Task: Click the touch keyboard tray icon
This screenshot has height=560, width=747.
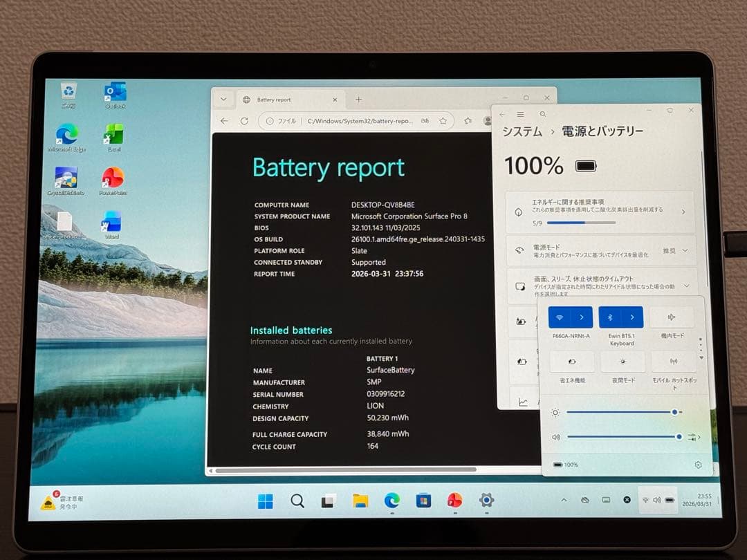Action: click(x=606, y=500)
